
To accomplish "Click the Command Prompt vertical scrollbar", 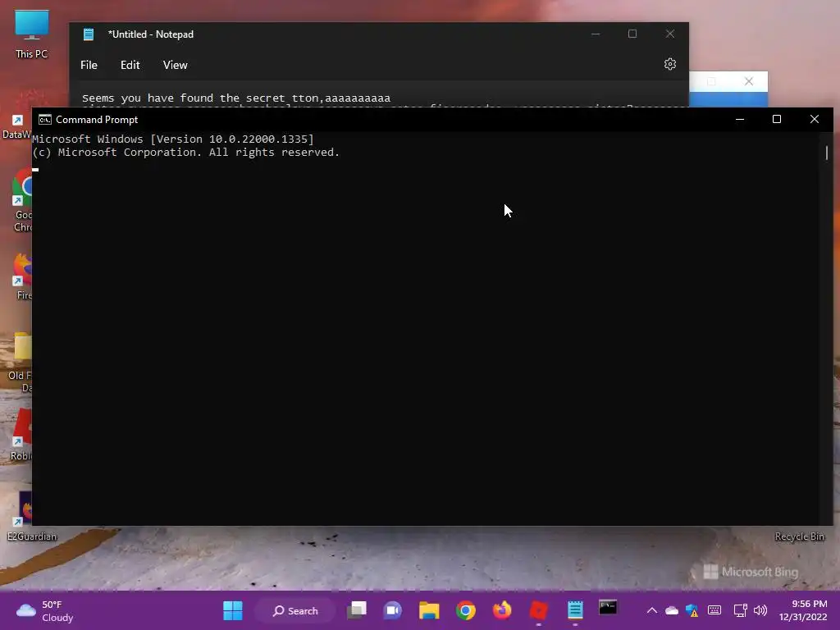I will 826,328.
